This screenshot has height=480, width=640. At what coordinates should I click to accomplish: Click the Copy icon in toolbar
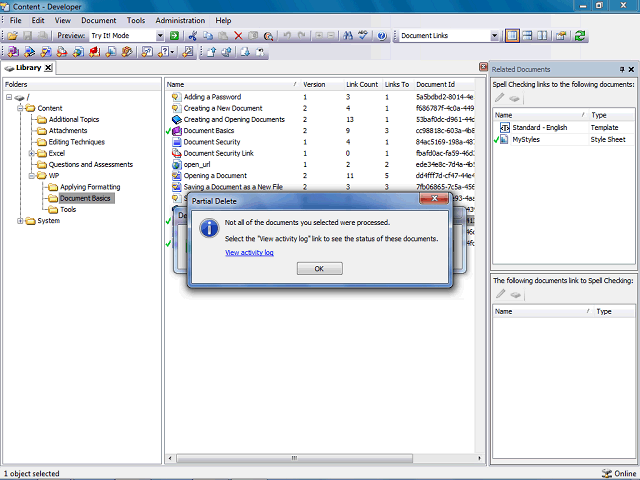[x=208, y=36]
